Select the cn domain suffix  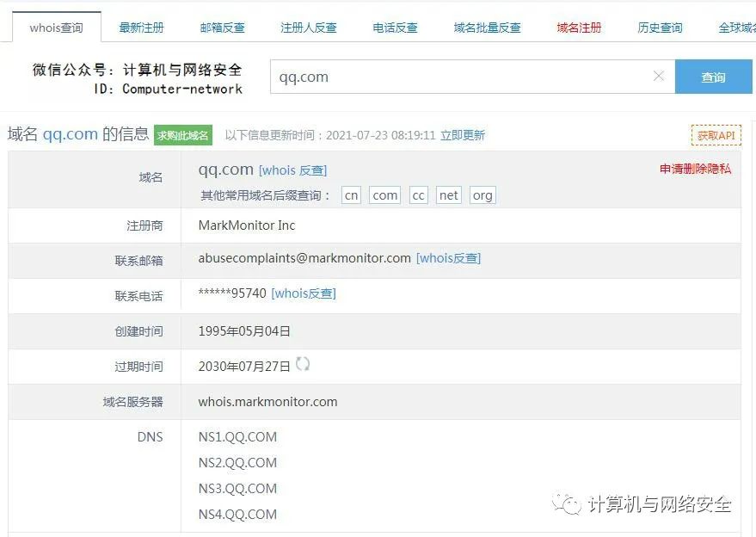coord(351,195)
